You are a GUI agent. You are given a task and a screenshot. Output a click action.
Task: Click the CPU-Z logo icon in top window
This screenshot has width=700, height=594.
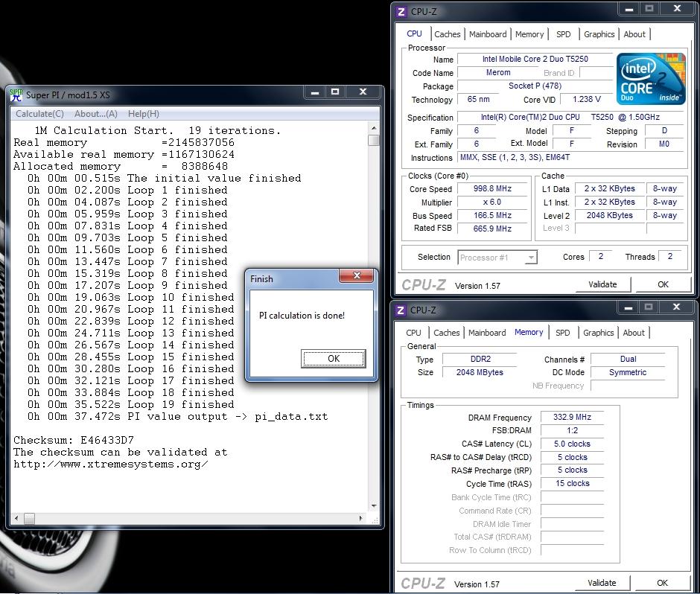click(401, 12)
